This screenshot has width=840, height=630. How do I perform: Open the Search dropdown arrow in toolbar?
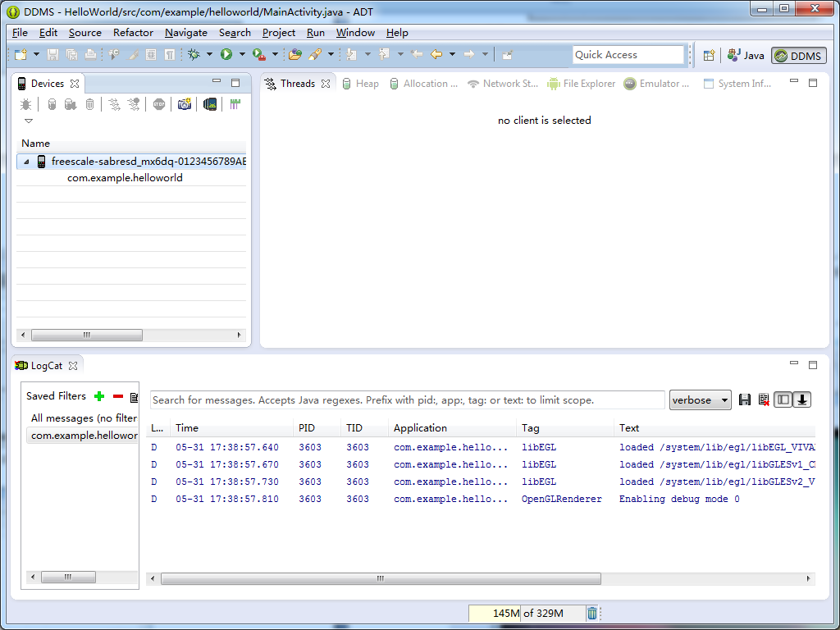point(331,55)
